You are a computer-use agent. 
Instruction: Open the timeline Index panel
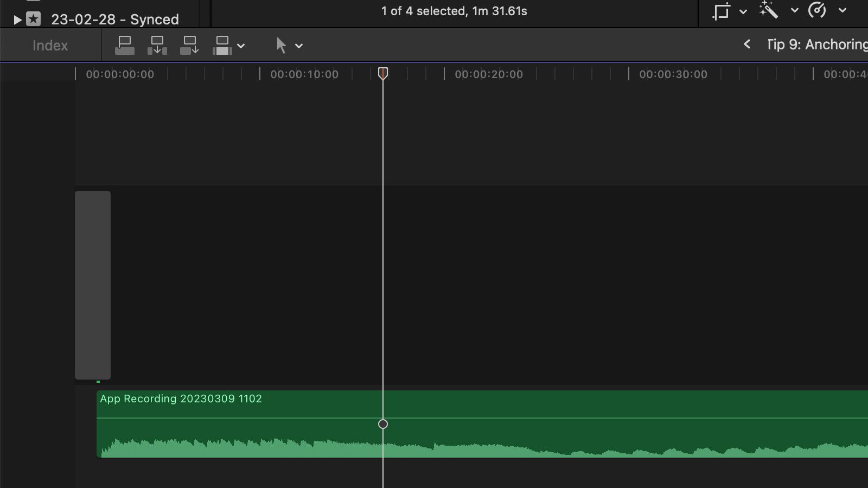(50, 45)
